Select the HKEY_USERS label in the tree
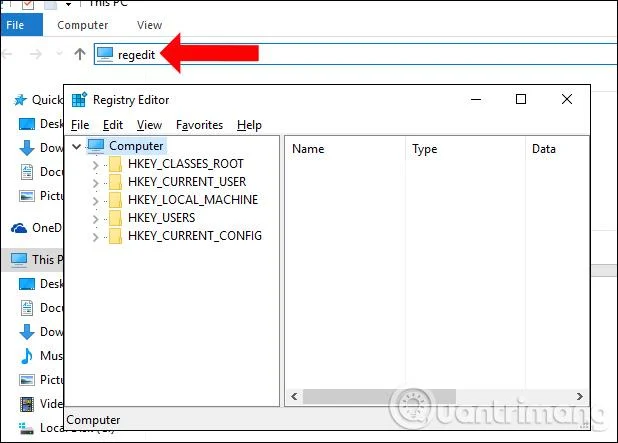618x443 pixels. click(x=161, y=218)
